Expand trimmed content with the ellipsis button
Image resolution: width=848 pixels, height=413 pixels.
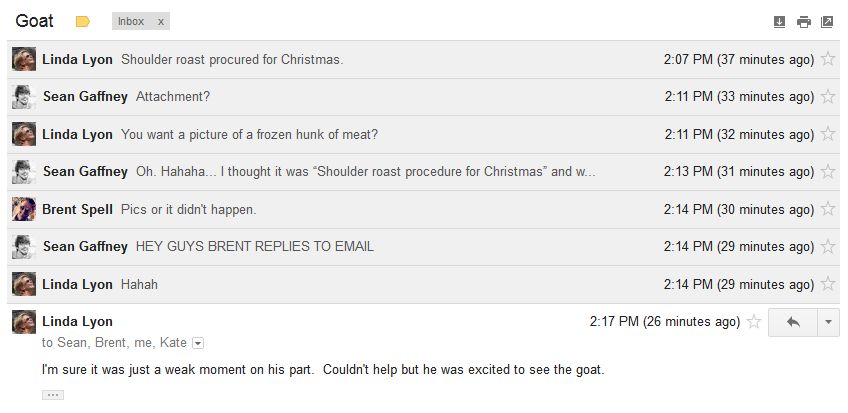coord(53,395)
